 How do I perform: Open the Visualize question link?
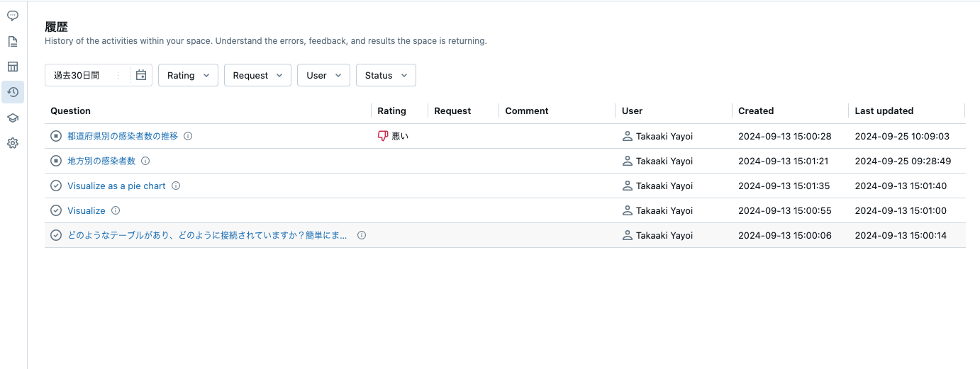pos(87,210)
